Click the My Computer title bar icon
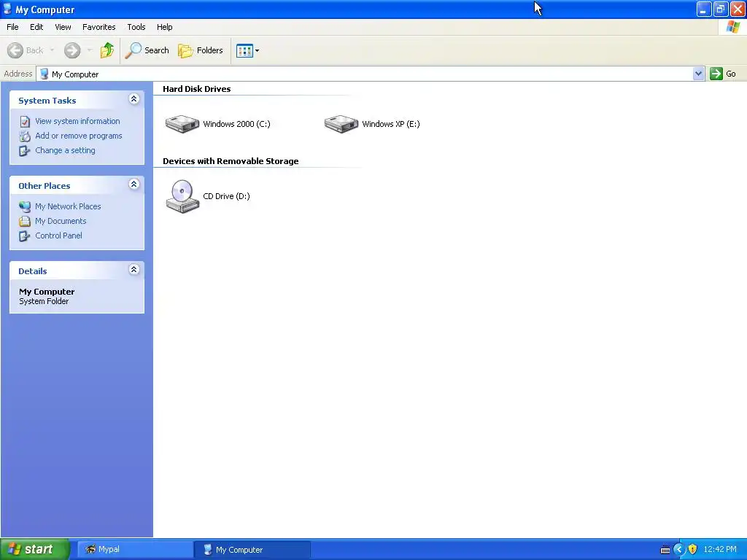This screenshot has height=560, width=747. tap(7, 9)
